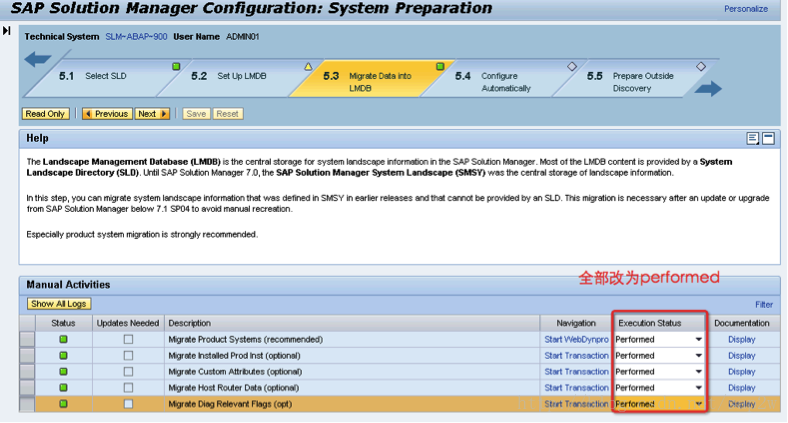Click the Description column header
This screenshot has width=788, height=423.
[x=352, y=323]
